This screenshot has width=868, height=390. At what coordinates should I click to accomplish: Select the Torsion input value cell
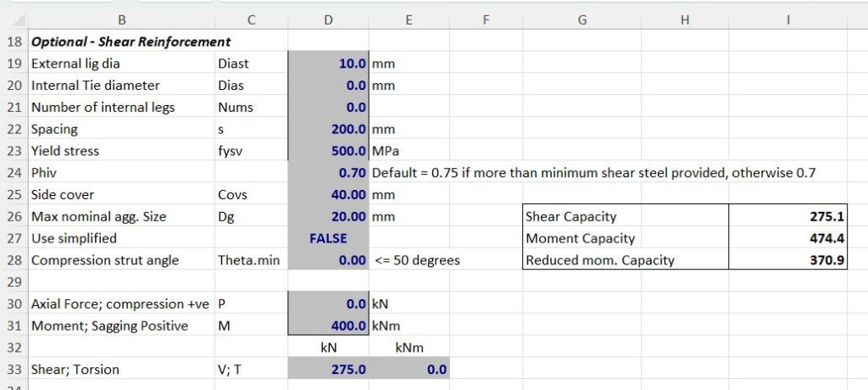pyautogui.click(x=409, y=370)
